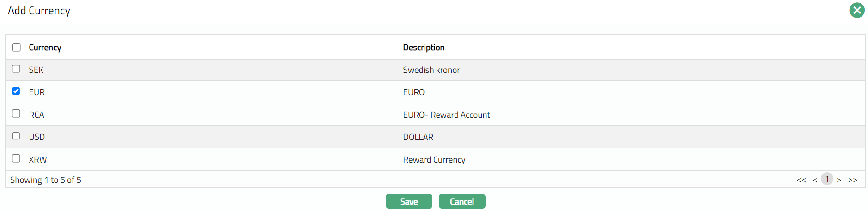Go to the first page arrow

(801, 180)
